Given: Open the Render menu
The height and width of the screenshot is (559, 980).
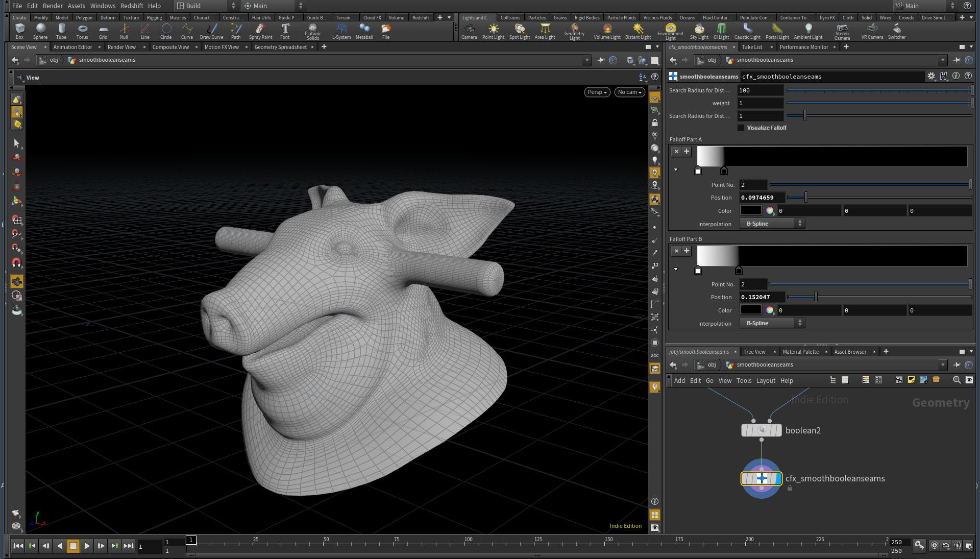Looking at the screenshot, I should [53, 6].
